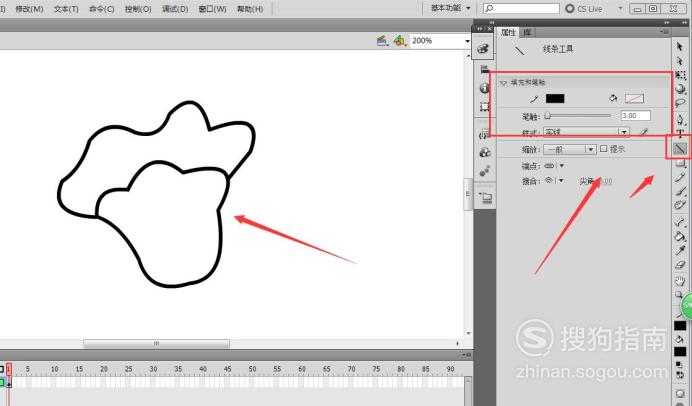Click the pencil edit stroke style icon
Viewport: 692px width, 406px height.
pos(644,132)
